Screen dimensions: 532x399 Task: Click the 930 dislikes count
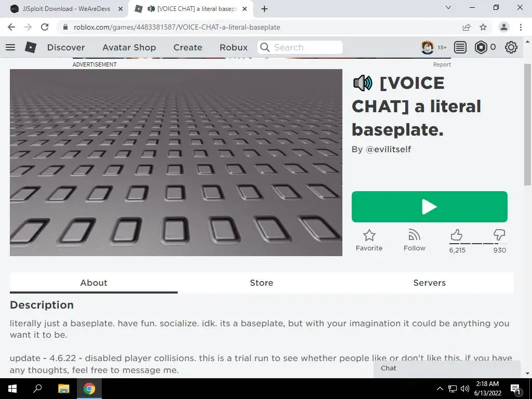500,250
